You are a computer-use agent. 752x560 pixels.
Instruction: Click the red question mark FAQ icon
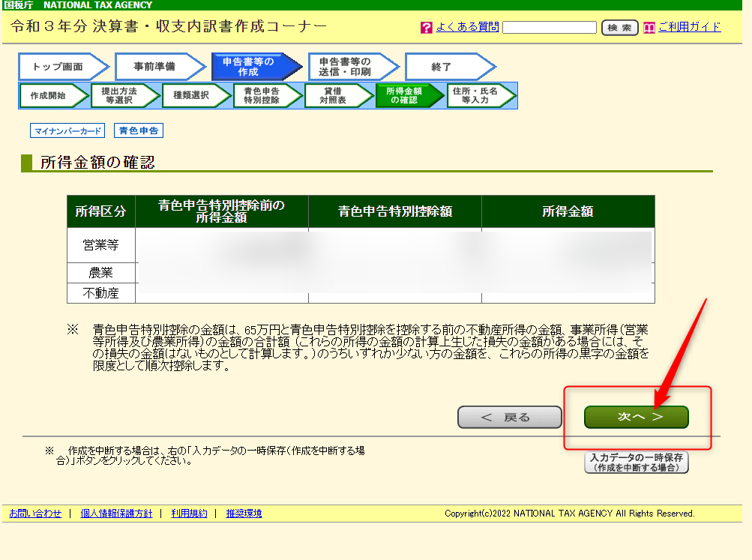coord(427,28)
